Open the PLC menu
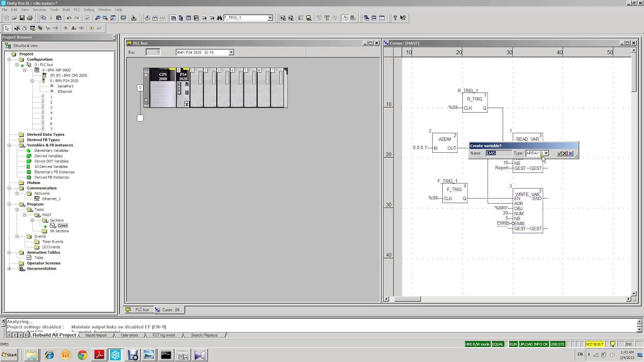Image resolution: width=644 pixels, height=362 pixels. (x=77, y=10)
